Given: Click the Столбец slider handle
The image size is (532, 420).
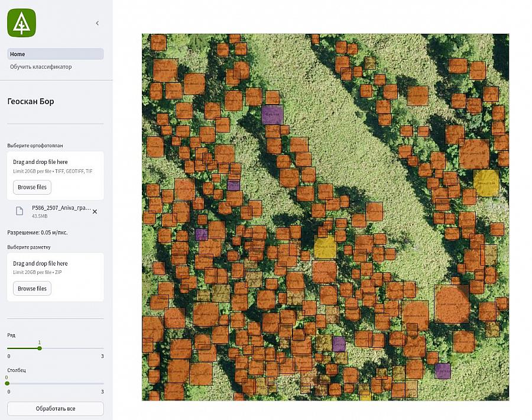Looking at the screenshot, I should pyautogui.click(x=8, y=383).
